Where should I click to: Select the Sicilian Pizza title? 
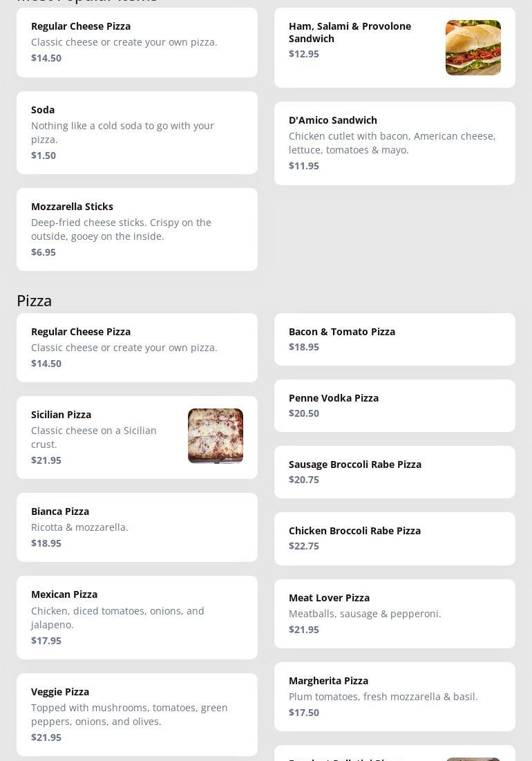tap(61, 415)
